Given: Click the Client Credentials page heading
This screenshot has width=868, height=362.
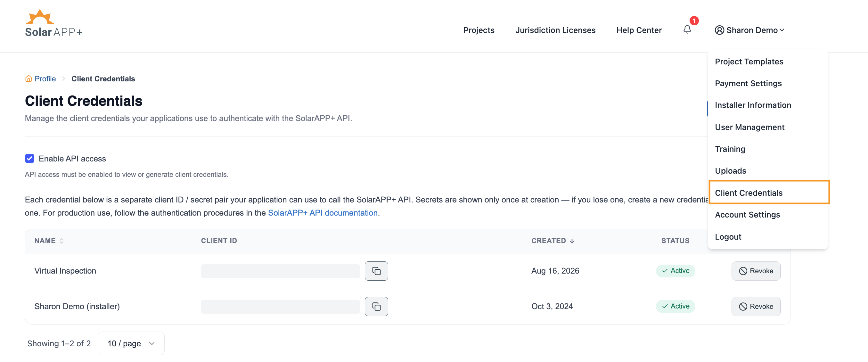Looking at the screenshot, I should [x=84, y=101].
